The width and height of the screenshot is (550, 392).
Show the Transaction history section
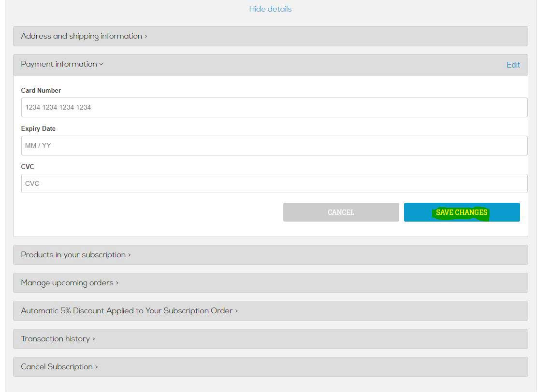point(58,339)
